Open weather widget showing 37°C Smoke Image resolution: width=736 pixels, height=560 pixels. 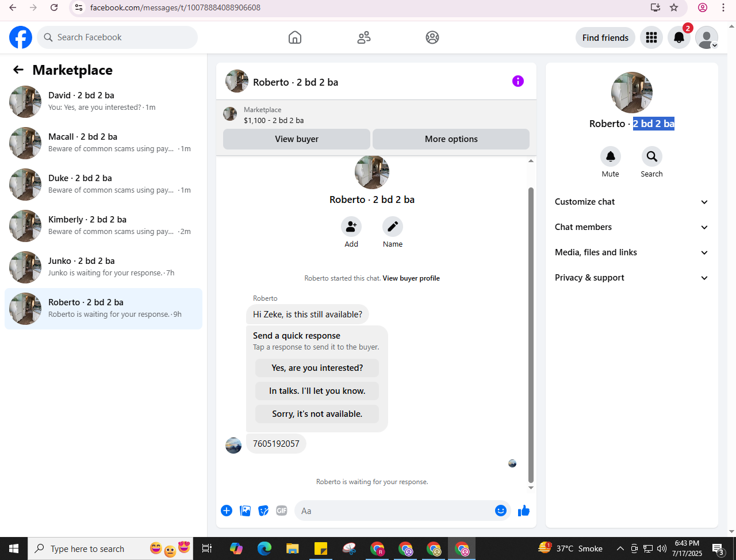pos(570,549)
